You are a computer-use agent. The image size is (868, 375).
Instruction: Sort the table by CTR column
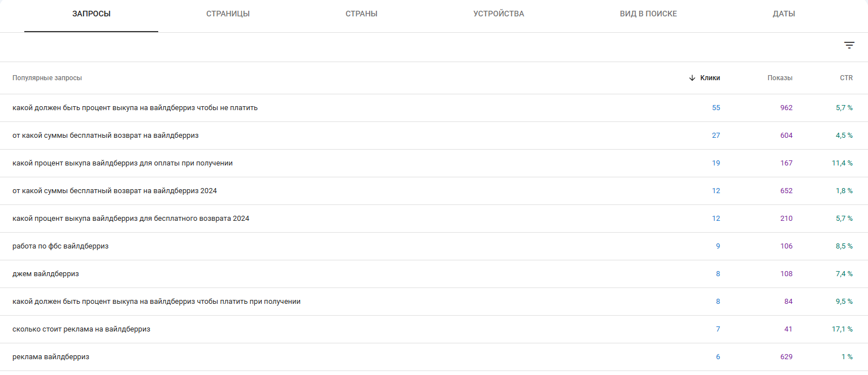click(x=846, y=78)
